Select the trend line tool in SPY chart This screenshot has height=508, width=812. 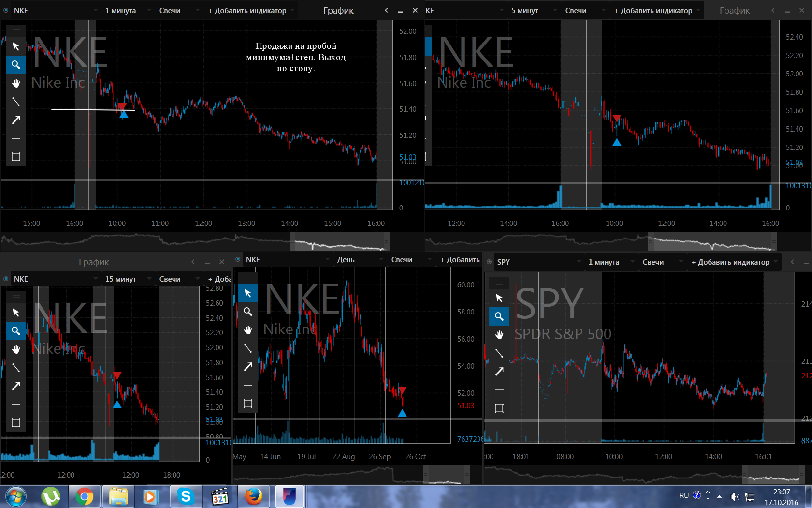[x=499, y=353]
